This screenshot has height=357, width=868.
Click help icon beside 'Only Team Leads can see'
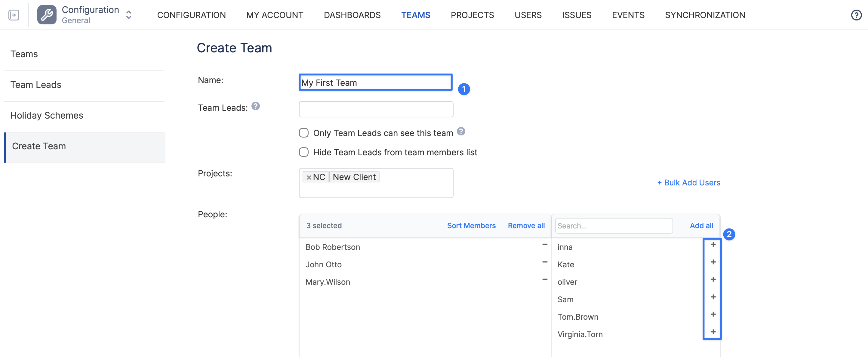pyautogui.click(x=461, y=132)
